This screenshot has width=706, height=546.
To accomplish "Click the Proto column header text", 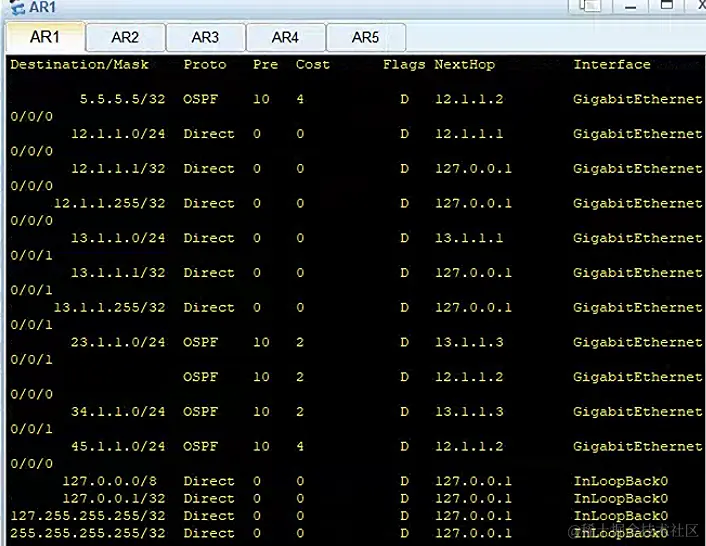I will pyautogui.click(x=205, y=64).
